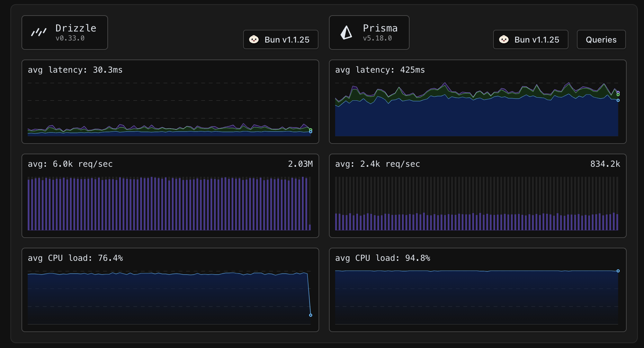Click the Drizzle CPU load chart

coord(169,297)
